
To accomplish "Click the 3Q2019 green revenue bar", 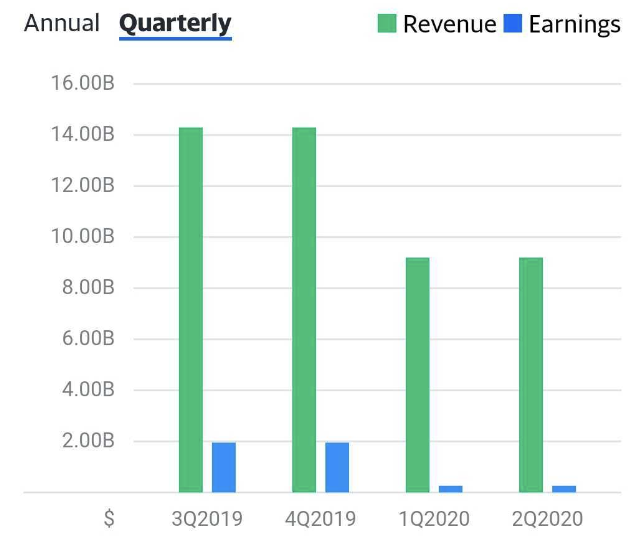I will click(191, 310).
